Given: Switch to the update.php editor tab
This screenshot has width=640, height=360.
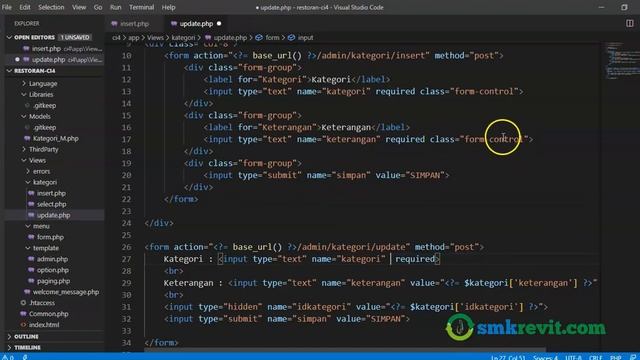Looking at the screenshot, I should pos(196,24).
